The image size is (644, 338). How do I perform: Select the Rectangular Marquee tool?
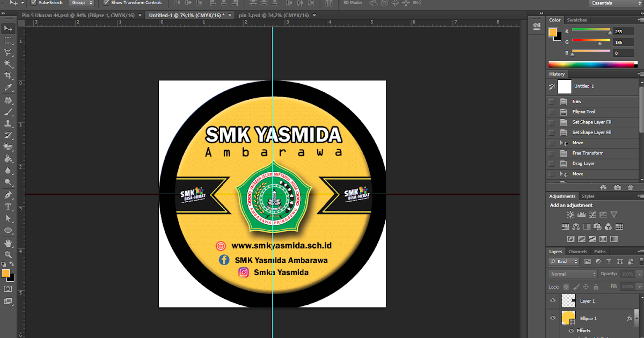click(8, 40)
